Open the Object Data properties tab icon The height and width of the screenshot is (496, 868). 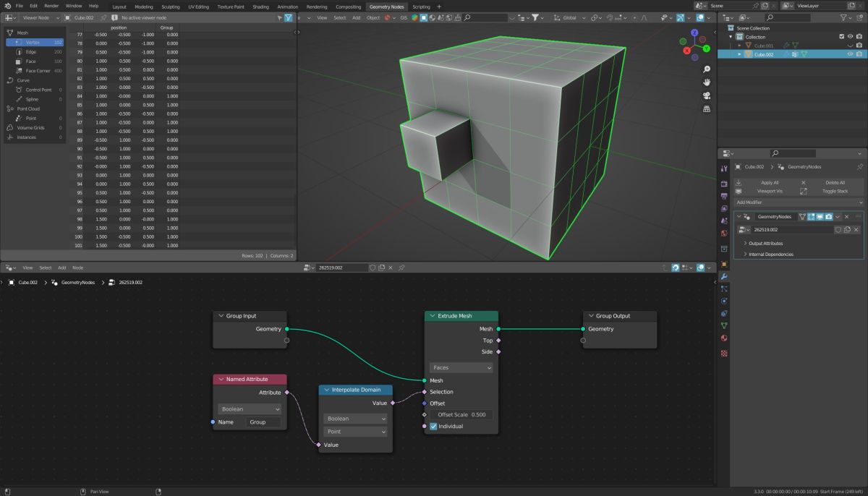click(x=724, y=325)
